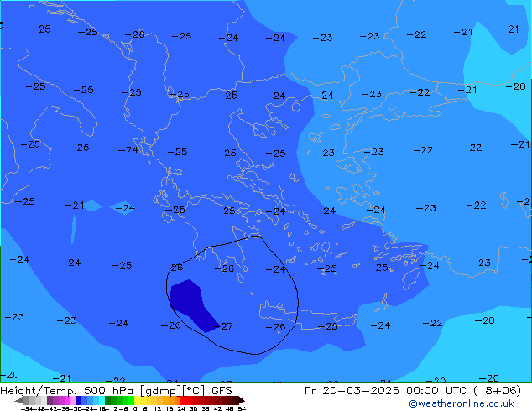
Task: Click the "Fr 20-03-2026" date text
Action: (x=352, y=391)
